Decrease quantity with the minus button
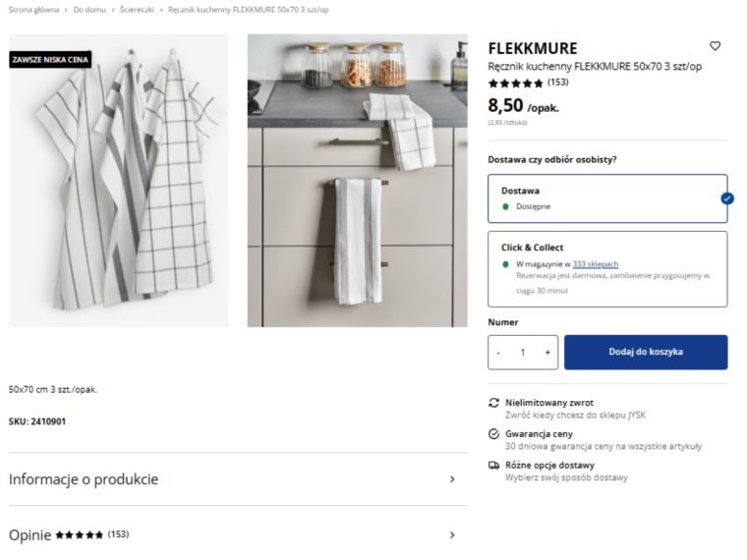Image resolution: width=747 pixels, height=560 pixels. click(498, 352)
